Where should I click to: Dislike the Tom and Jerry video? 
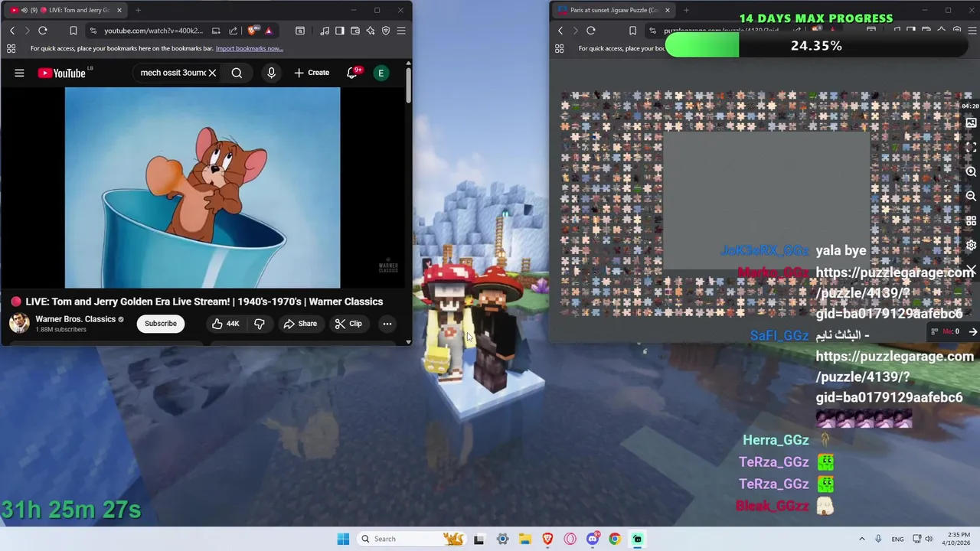[260, 324]
